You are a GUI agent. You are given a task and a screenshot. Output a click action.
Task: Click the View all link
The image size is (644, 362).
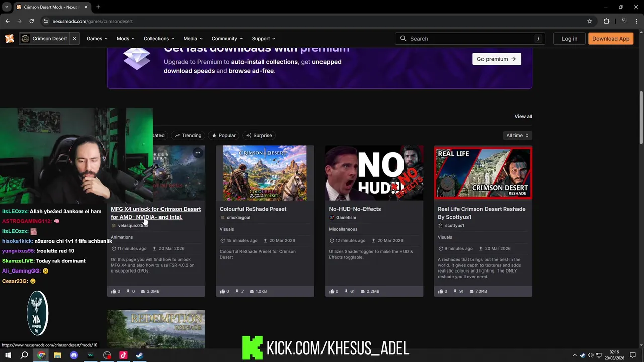(x=523, y=116)
